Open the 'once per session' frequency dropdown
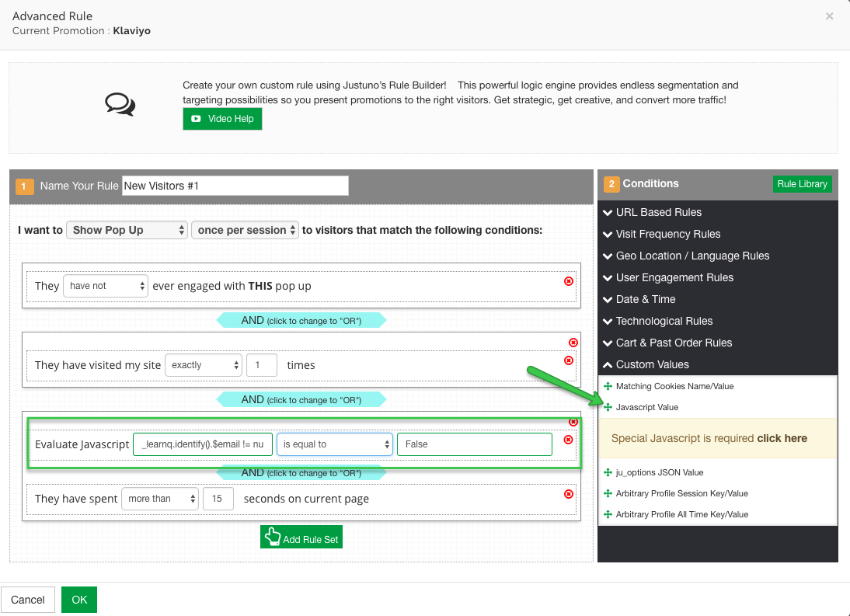The height and width of the screenshot is (616, 850). [245, 230]
